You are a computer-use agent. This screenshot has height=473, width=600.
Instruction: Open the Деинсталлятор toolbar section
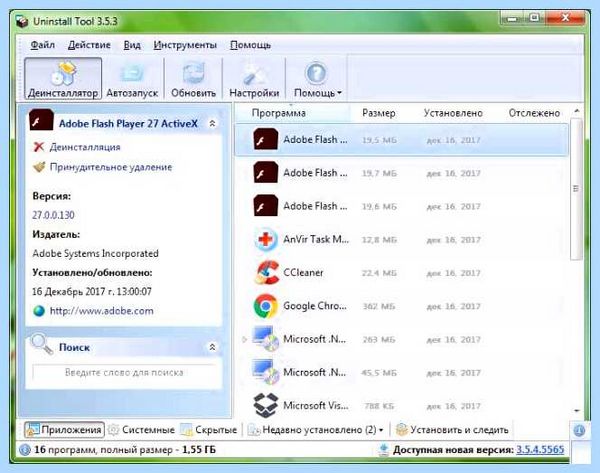click(x=63, y=78)
